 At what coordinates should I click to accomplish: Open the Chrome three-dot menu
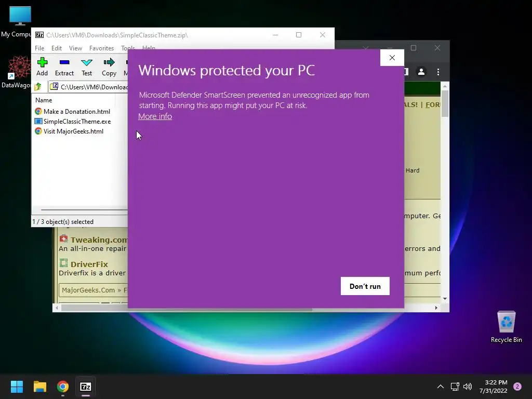[x=438, y=72]
